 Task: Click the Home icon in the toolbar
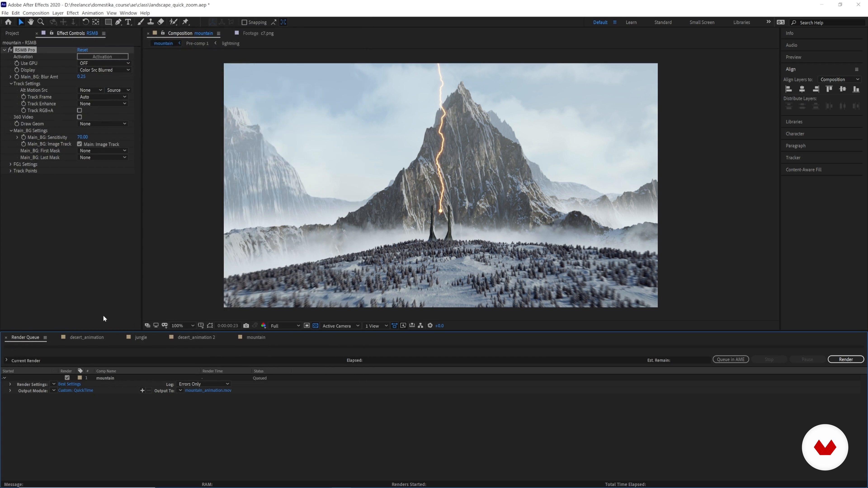[x=8, y=22]
